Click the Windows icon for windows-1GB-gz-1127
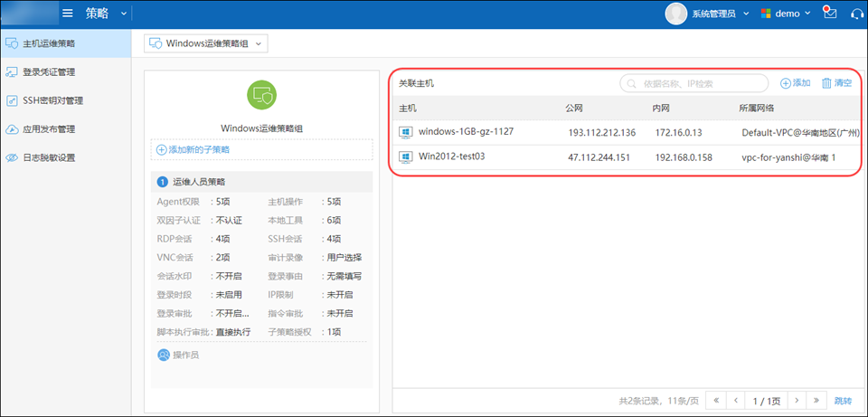Image resolution: width=868 pixels, height=417 pixels. [406, 132]
